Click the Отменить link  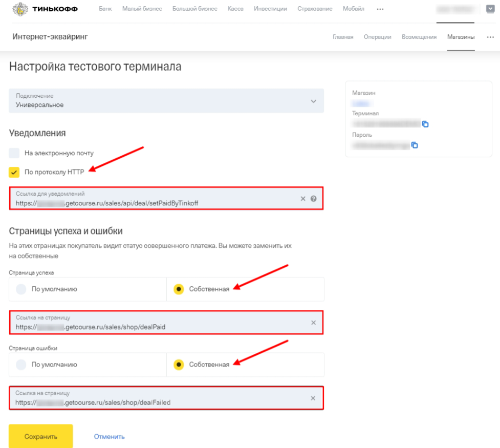(x=110, y=437)
